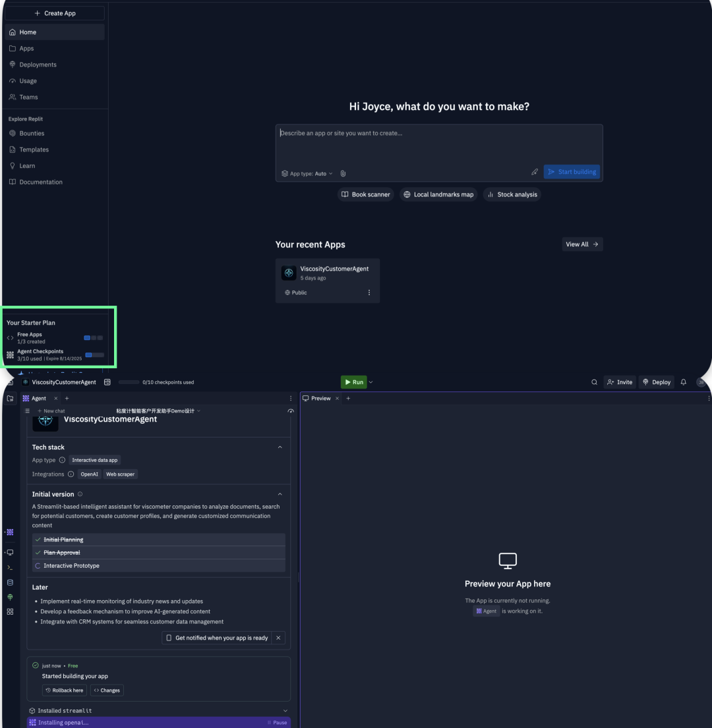Close the Preview tab
Screen dimensions: 712x728
point(337,399)
